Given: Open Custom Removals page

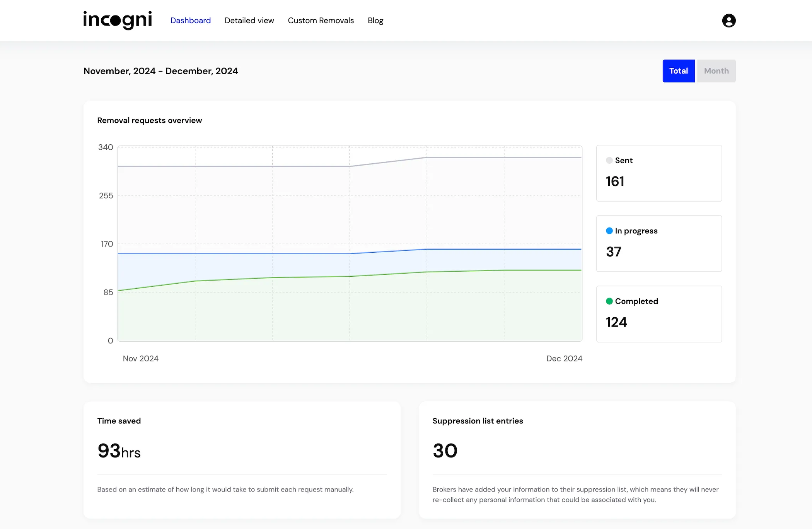Looking at the screenshot, I should point(321,21).
